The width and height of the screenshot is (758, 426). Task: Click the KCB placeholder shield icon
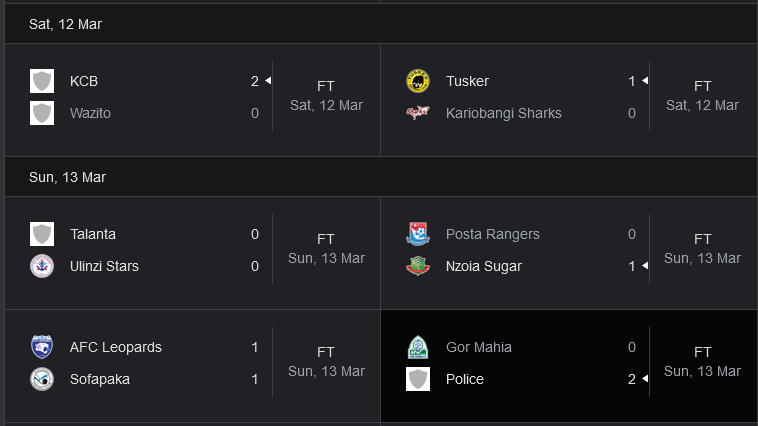point(42,81)
